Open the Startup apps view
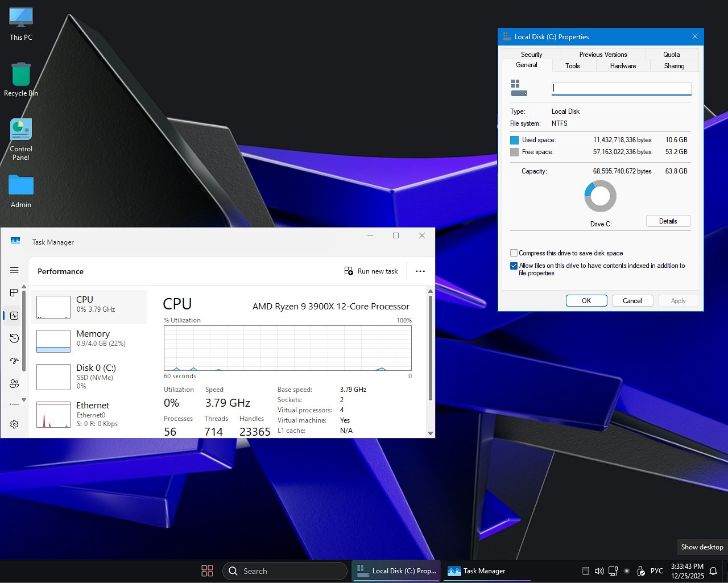Viewport: 728px width, 583px height. click(14, 361)
